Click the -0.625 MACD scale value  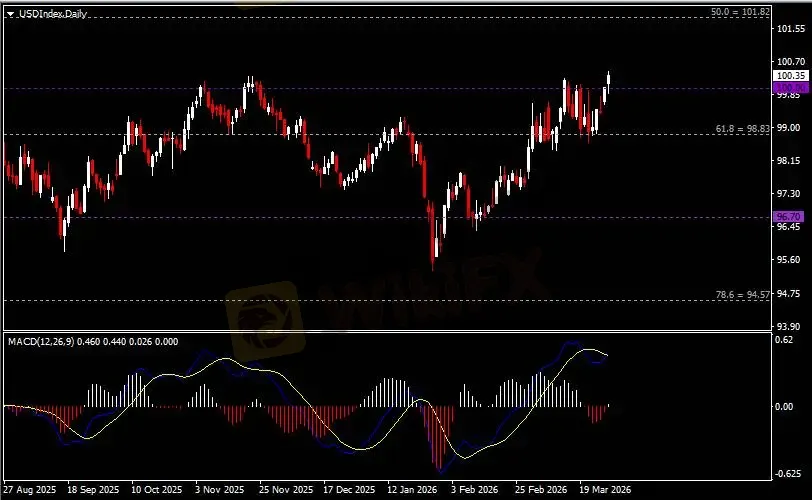click(x=787, y=474)
